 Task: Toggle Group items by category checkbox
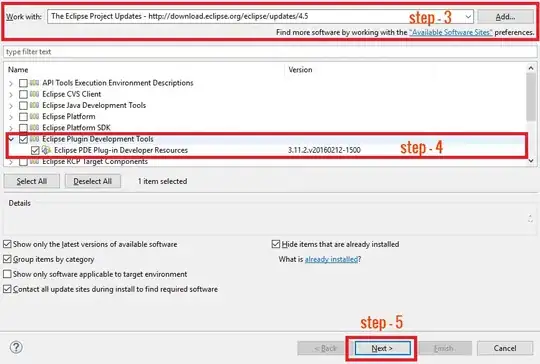tap(7, 259)
